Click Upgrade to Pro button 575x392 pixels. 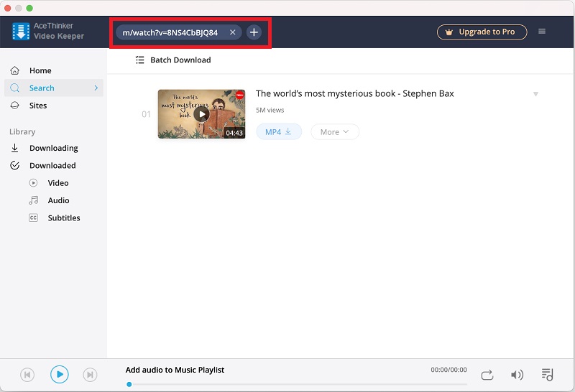point(482,32)
